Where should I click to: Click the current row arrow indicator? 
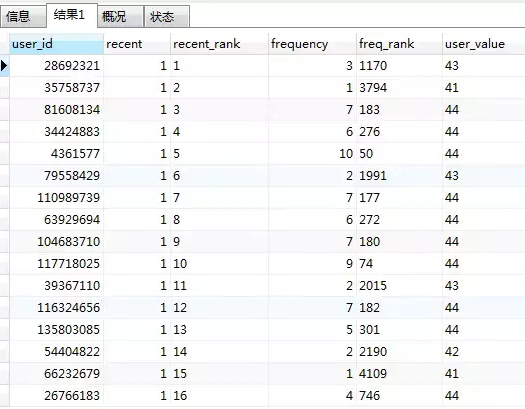pyautogui.click(x=4, y=66)
